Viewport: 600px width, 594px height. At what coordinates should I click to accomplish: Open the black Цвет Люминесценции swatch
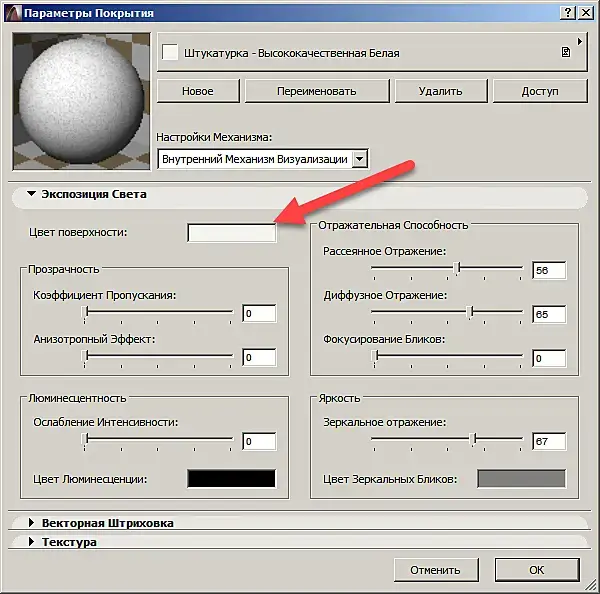pos(232,478)
